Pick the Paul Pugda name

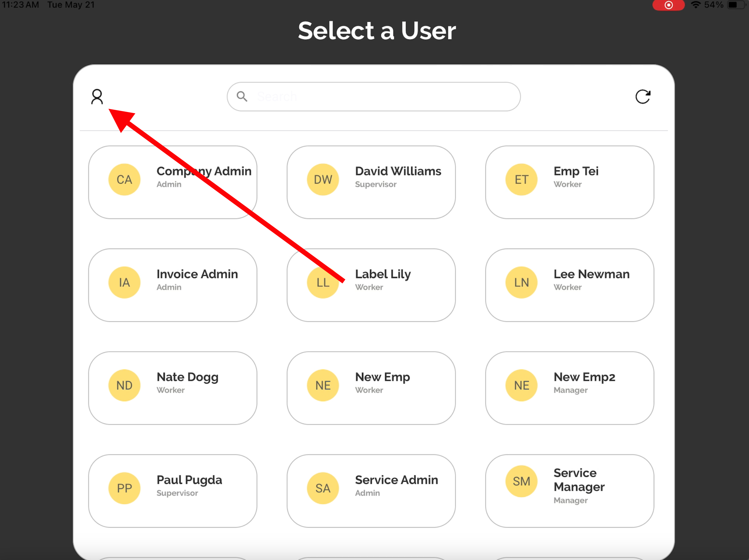pos(189,480)
